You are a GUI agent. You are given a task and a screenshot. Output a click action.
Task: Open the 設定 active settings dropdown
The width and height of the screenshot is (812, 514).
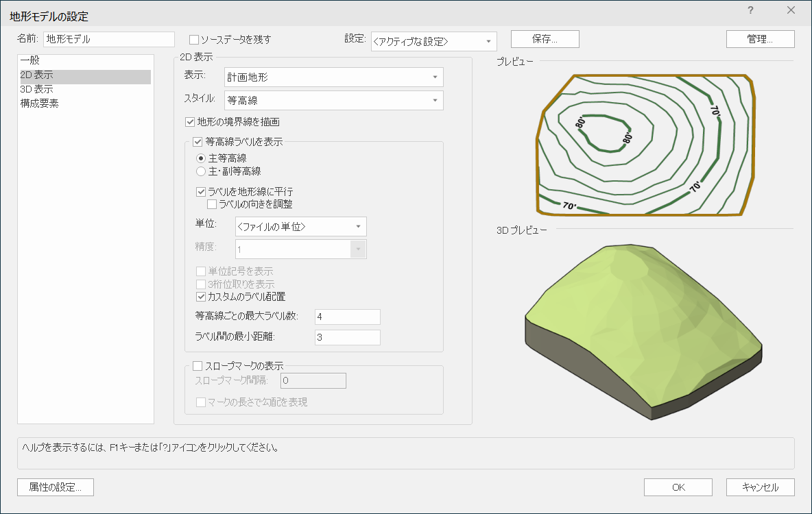pyautogui.click(x=433, y=41)
